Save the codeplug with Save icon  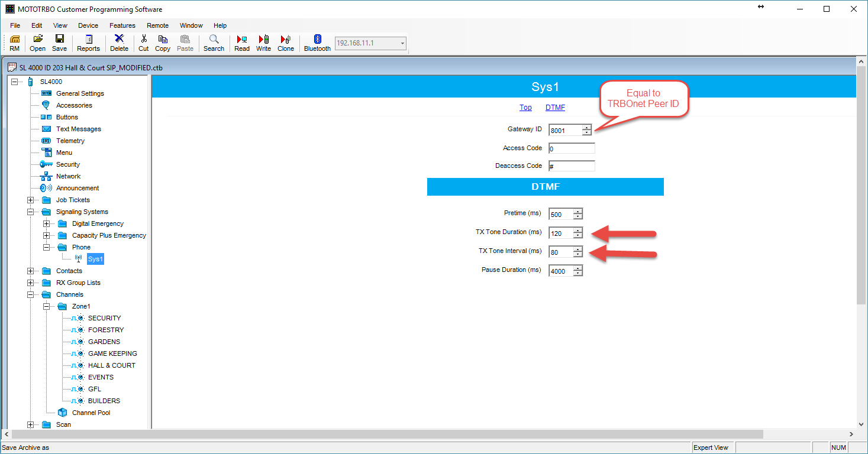(x=59, y=43)
